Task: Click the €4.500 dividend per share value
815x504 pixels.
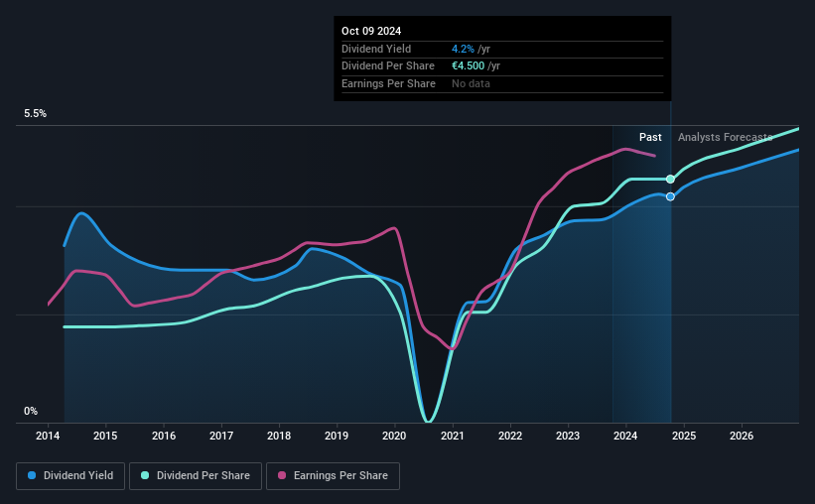Action: click(x=468, y=66)
